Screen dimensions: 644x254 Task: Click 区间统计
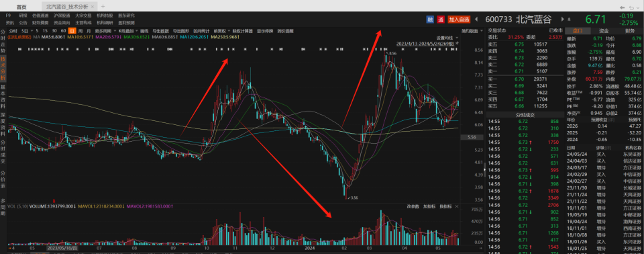coord(201,31)
